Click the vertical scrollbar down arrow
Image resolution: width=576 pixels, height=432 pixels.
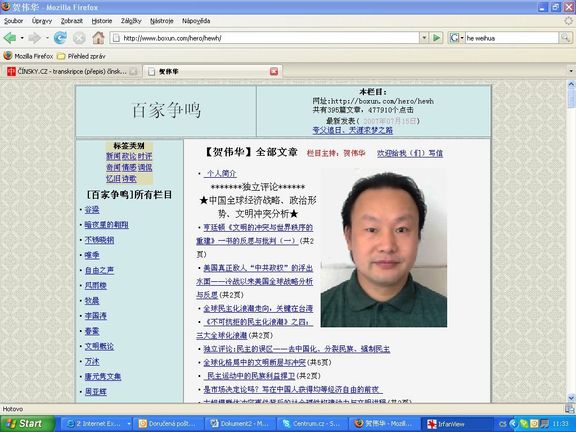pyautogui.click(x=571, y=397)
